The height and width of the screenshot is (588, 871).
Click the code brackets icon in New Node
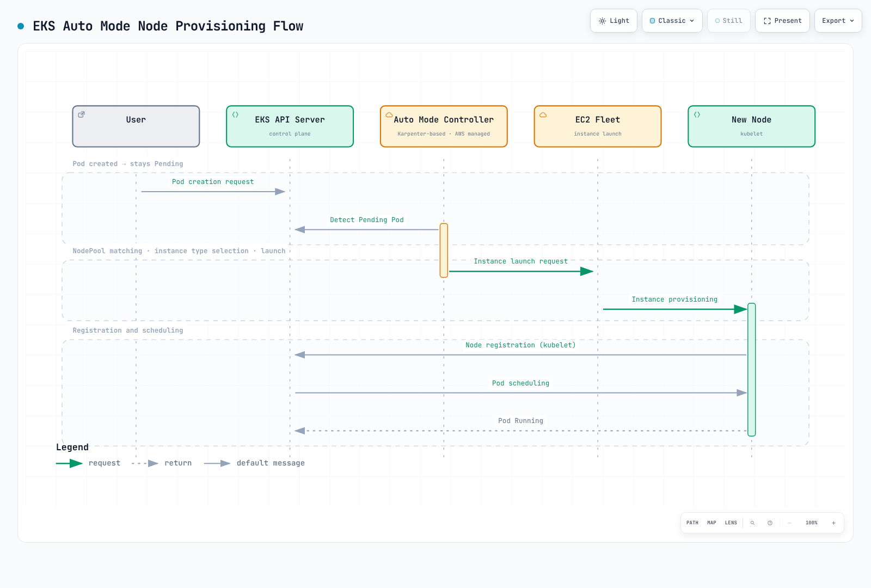tap(697, 114)
